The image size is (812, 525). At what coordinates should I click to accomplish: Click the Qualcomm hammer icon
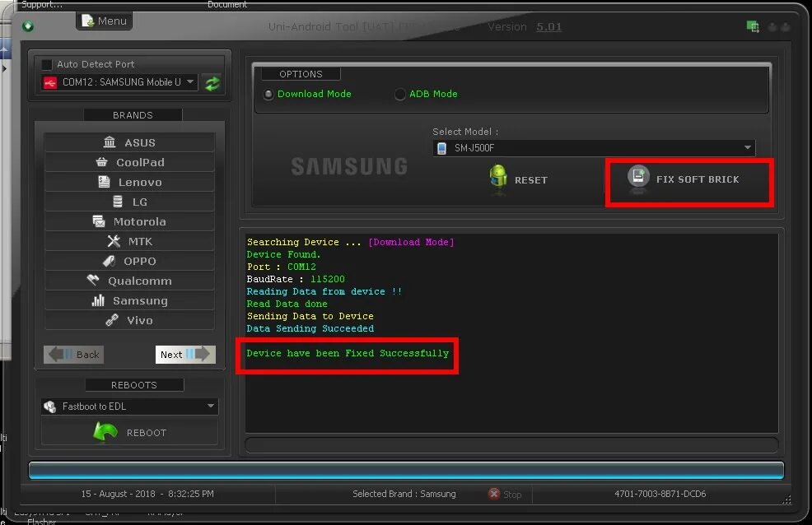93,280
